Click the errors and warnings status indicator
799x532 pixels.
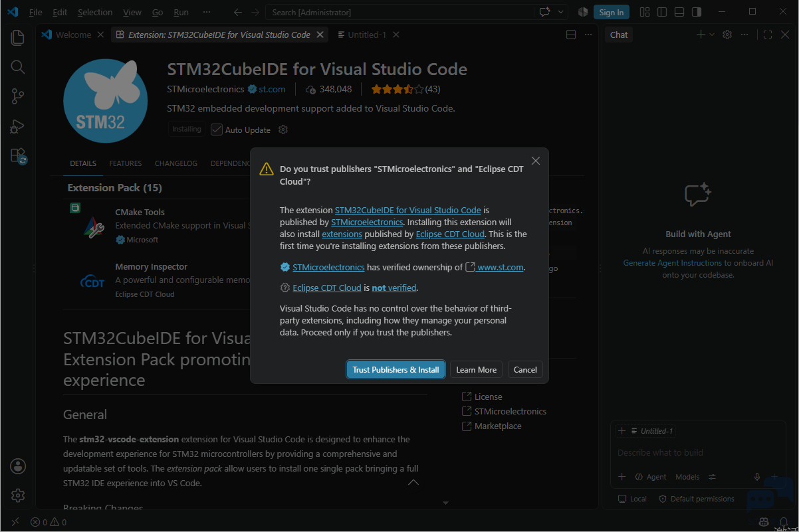click(x=49, y=523)
